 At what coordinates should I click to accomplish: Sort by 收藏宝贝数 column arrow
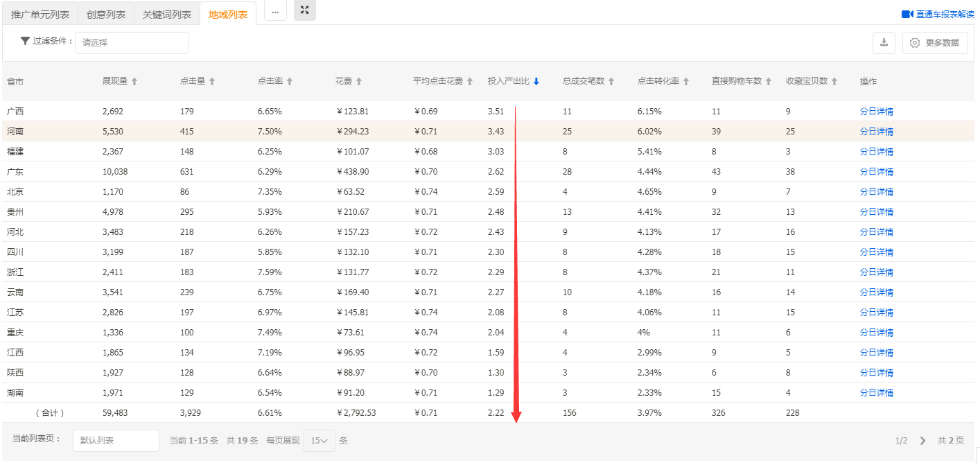point(834,82)
